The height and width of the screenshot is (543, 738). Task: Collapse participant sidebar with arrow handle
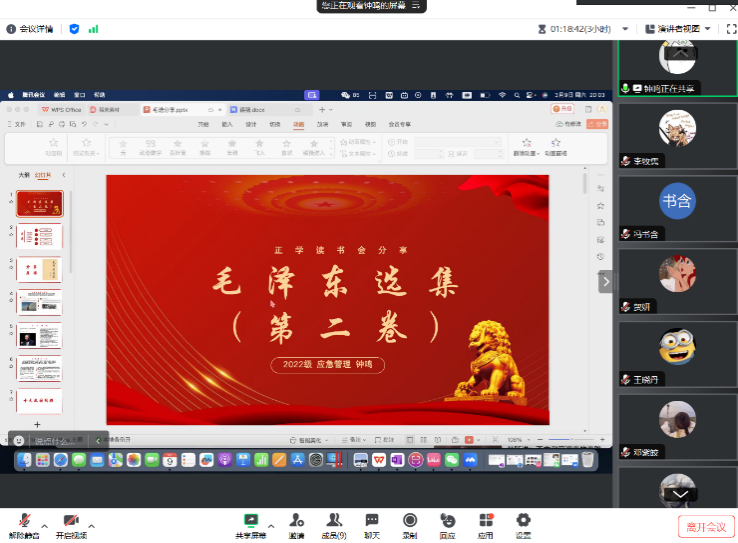point(605,282)
